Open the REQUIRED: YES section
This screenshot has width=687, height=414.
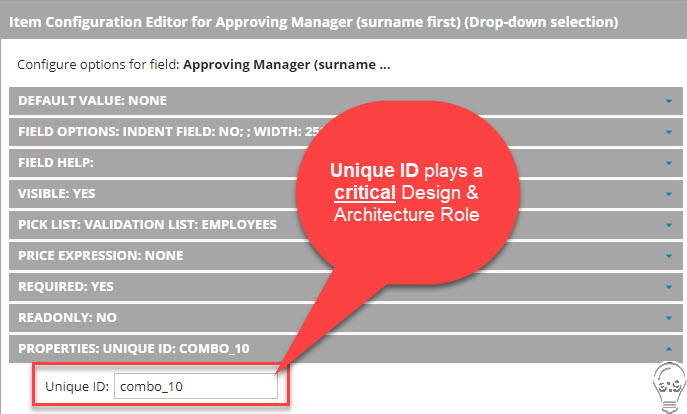[66, 286]
